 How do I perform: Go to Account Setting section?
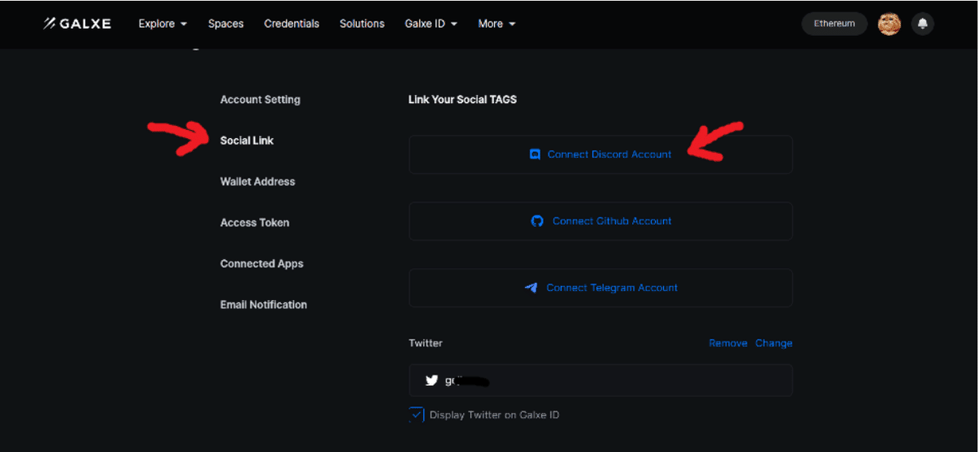coord(261,100)
